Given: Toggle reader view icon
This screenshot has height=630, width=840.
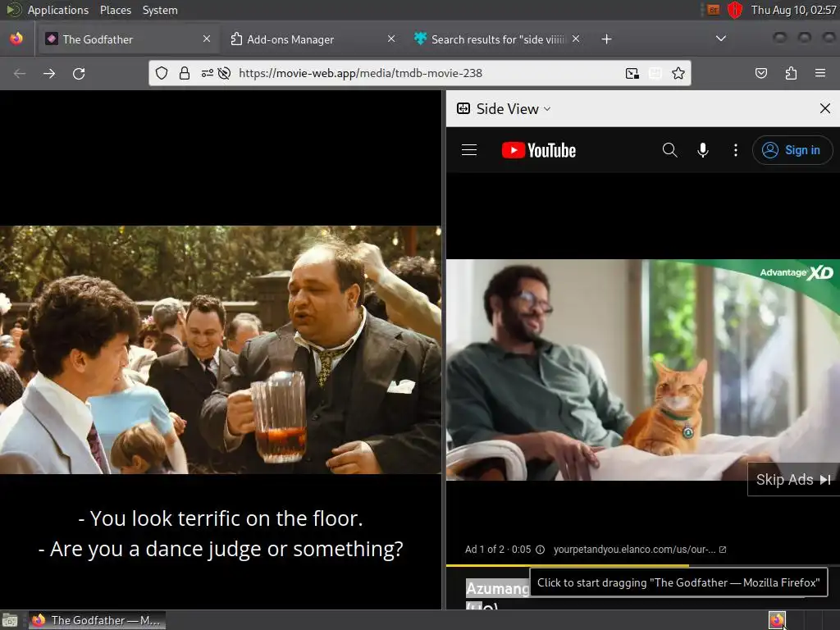Looking at the screenshot, I should coord(655,73).
